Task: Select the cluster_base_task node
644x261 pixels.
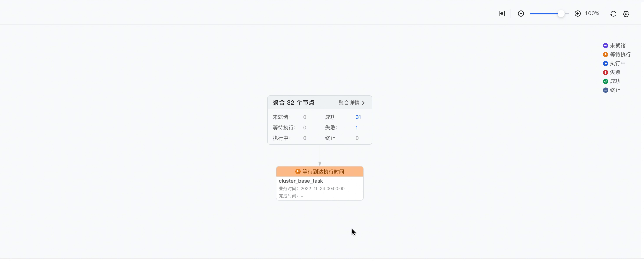Action: coord(301,181)
